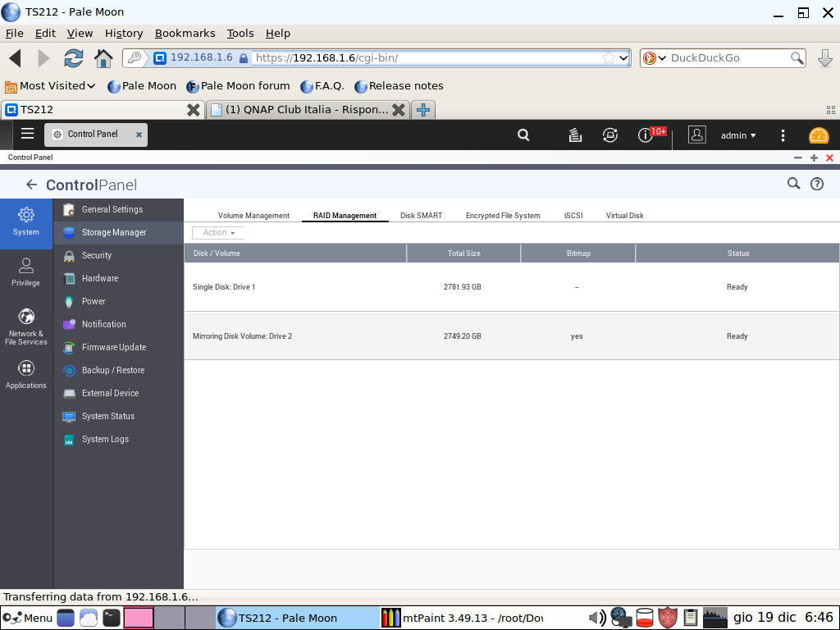Open the Action dropdown button
Viewport: 840px width, 630px height.
pos(218,233)
